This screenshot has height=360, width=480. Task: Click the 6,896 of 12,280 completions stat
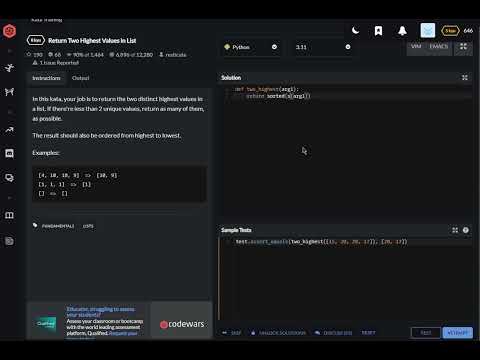131,54
